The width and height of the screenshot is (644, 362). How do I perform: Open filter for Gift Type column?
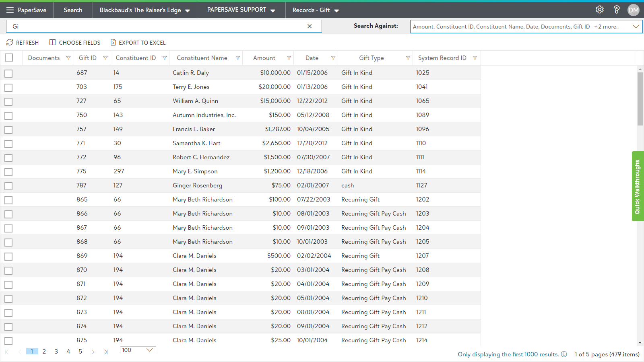point(408,58)
